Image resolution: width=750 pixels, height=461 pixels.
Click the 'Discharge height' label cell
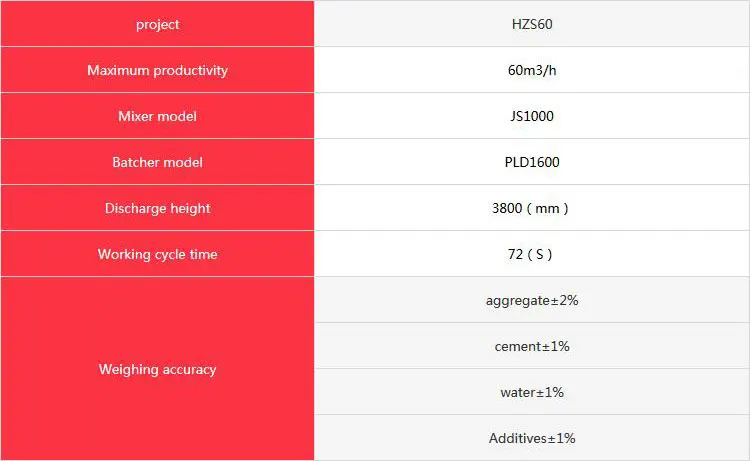(157, 208)
